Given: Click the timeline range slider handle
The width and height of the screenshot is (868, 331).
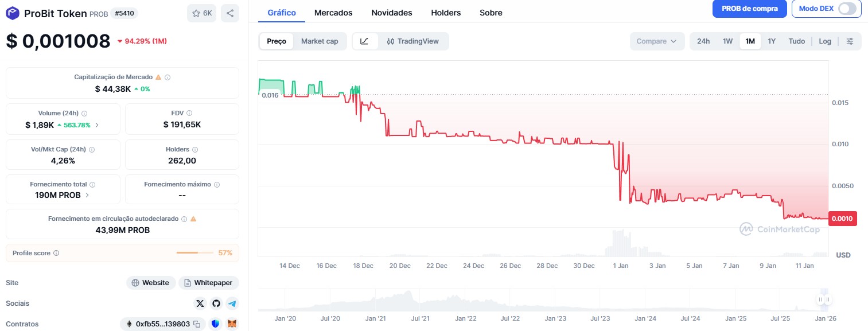Looking at the screenshot, I should (x=824, y=299).
